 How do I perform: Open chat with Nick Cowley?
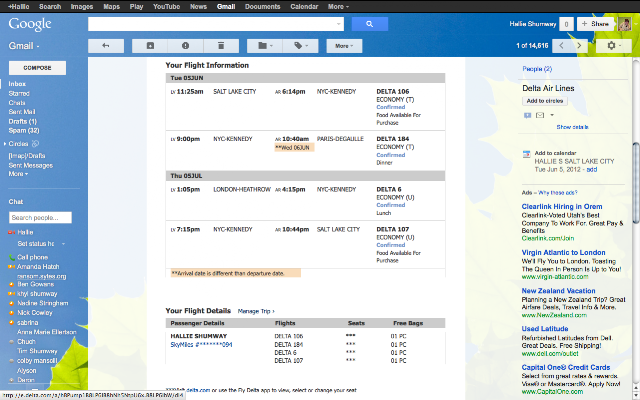click(x=35, y=313)
